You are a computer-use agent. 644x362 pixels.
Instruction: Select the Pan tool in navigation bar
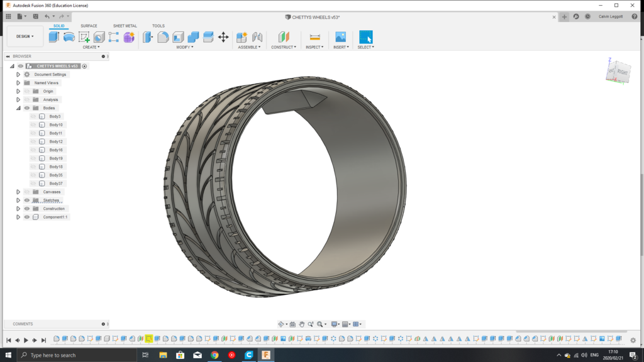pos(302,324)
